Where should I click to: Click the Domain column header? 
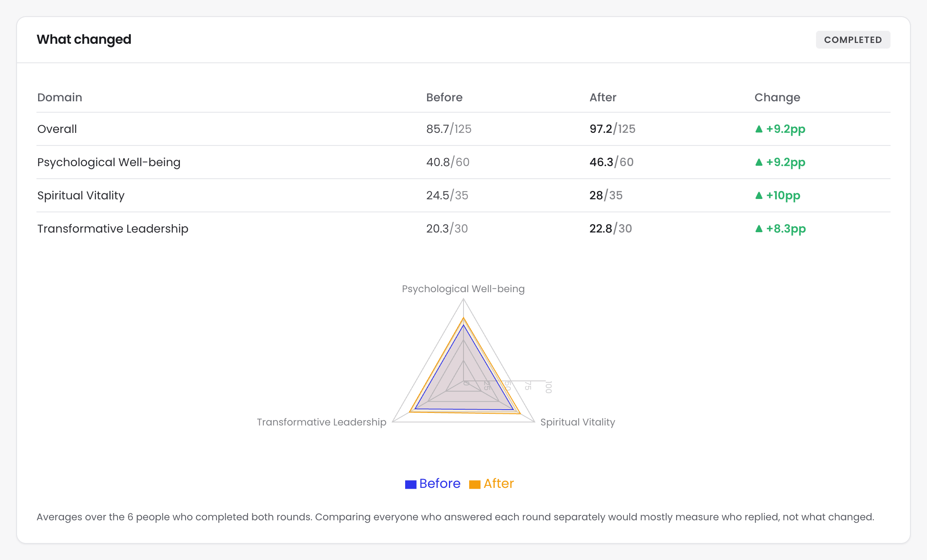click(60, 97)
